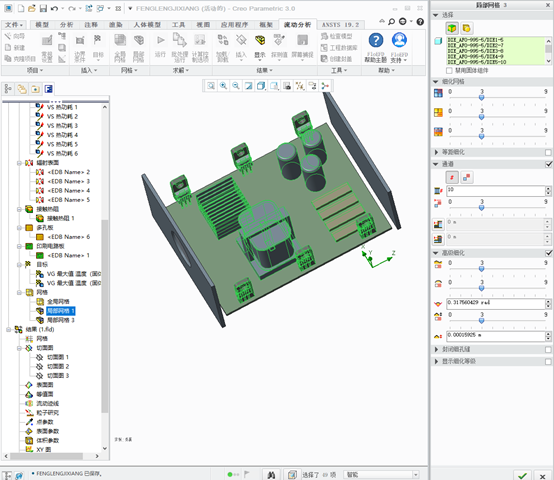Click the search icon at top right
554x480 pixels.
(391, 22)
